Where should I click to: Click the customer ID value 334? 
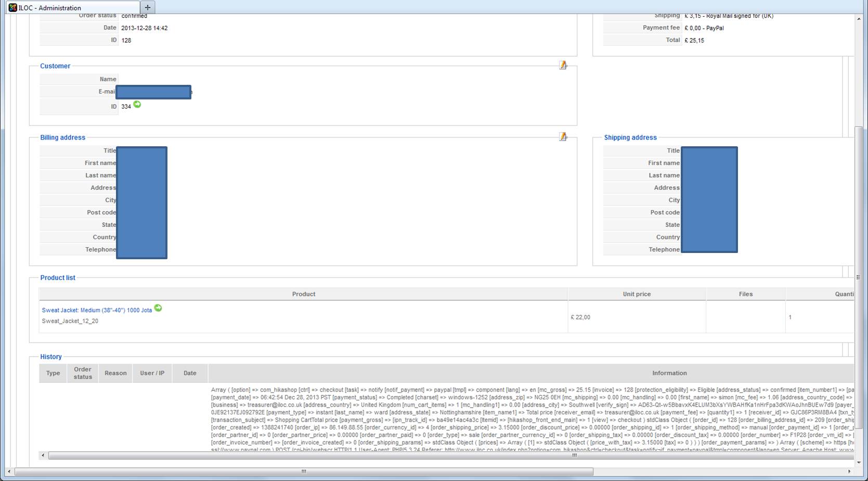[126, 107]
